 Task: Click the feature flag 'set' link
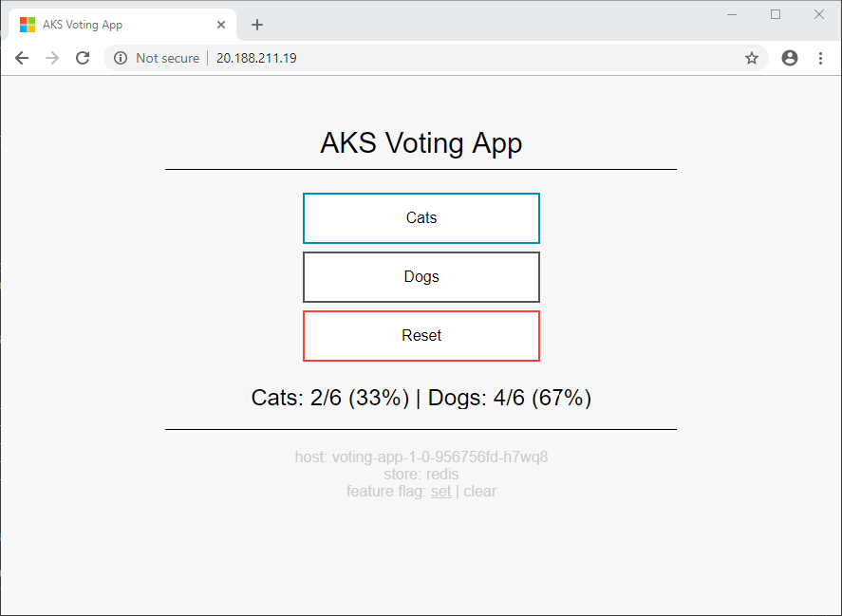pyautogui.click(x=440, y=492)
